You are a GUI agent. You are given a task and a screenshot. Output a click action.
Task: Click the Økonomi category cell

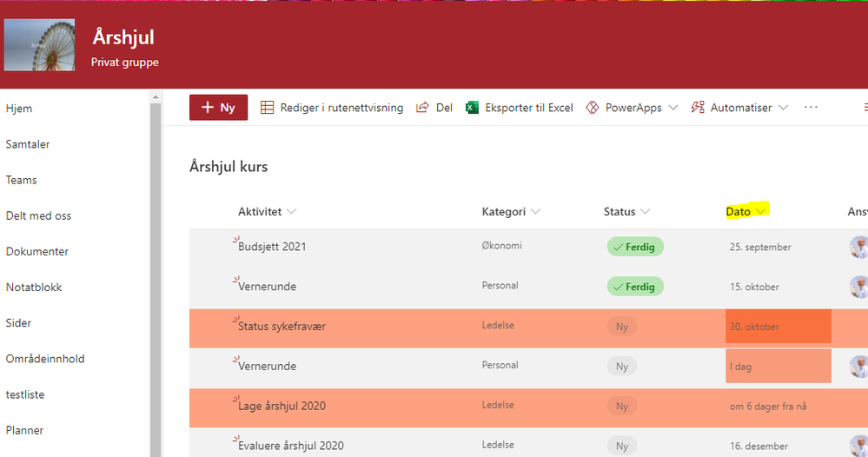(x=501, y=246)
